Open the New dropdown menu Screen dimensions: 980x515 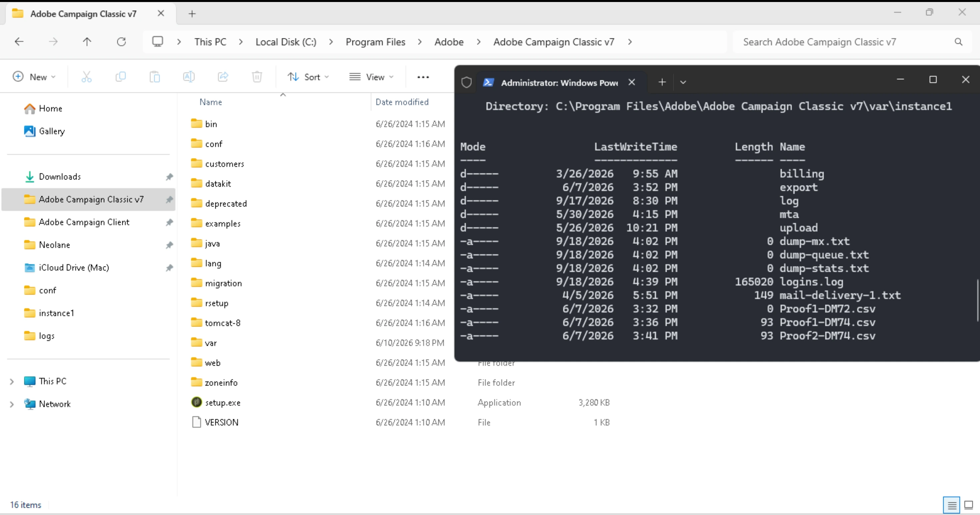(x=34, y=77)
